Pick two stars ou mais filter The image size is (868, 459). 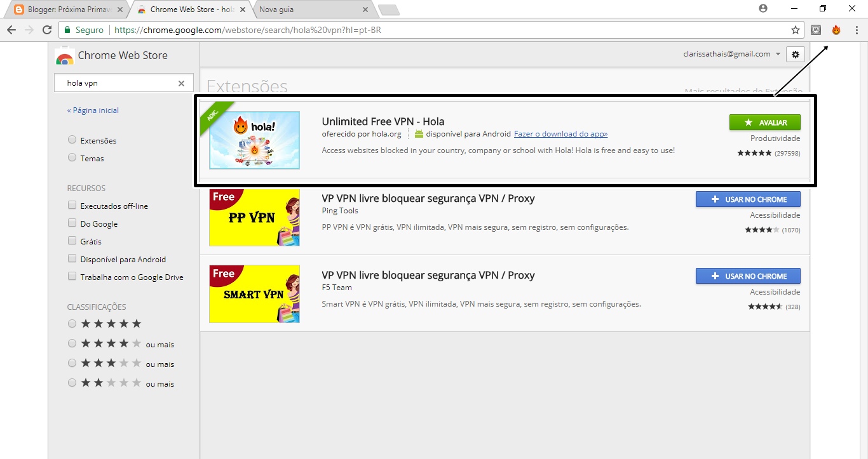[72, 383]
